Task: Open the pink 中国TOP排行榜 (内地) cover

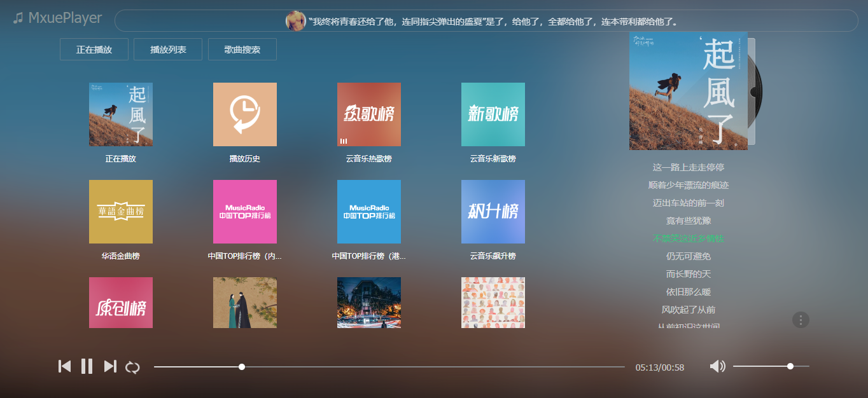Action: pyautogui.click(x=245, y=212)
